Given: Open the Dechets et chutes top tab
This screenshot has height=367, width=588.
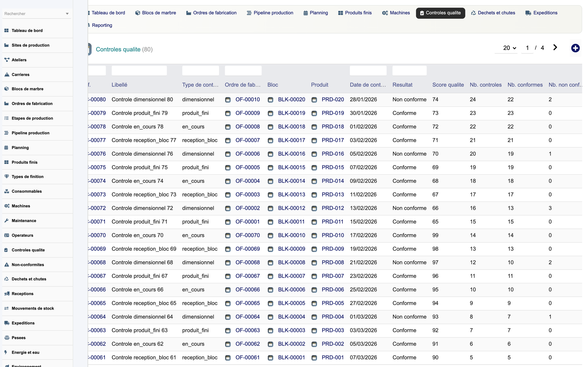Looking at the screenshot, I should click(493, 13).
